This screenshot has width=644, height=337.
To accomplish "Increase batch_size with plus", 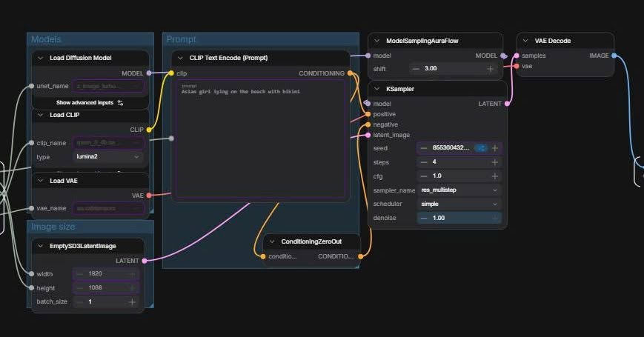I will [x=132, y=302].
